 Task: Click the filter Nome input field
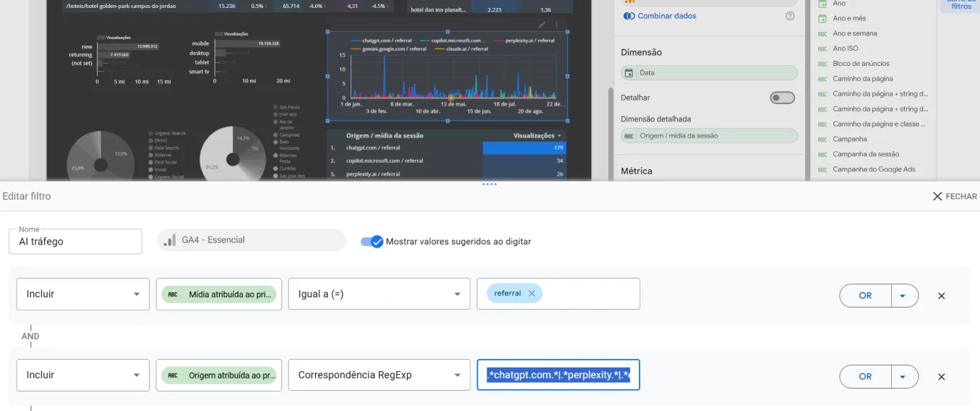pyautogui.click(x=76, y=242)
